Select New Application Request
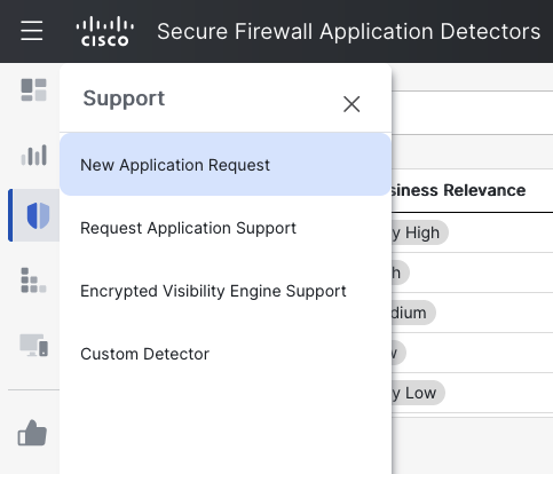 (225, 165)
